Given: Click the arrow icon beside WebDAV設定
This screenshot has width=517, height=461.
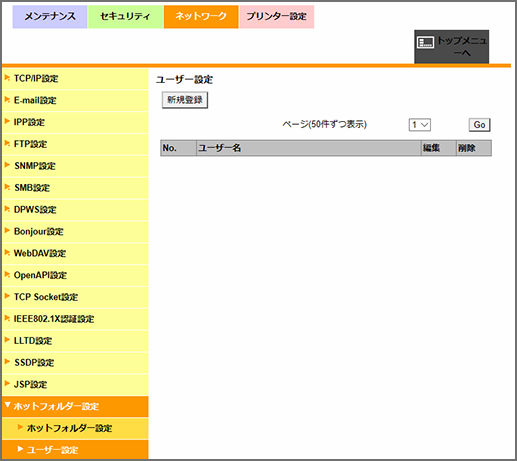Looking at the screenshot, I should pos(7,253).
